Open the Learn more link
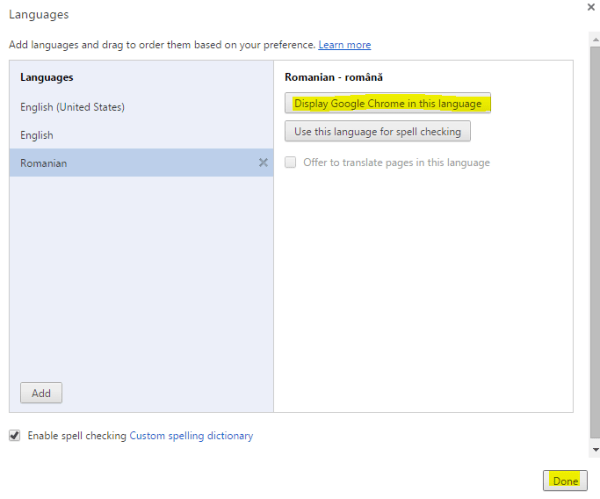Image resolution: width=600 pixels, height=499 pixels. click(344, 45)
